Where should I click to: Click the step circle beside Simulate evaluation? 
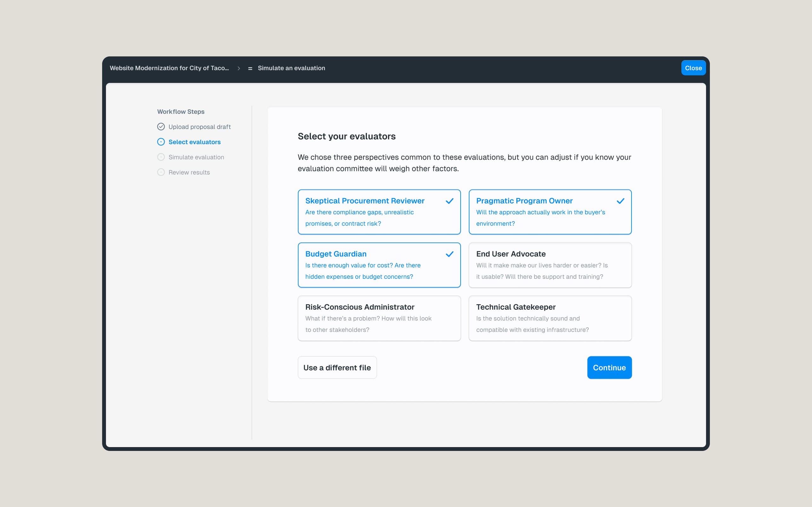161,157
